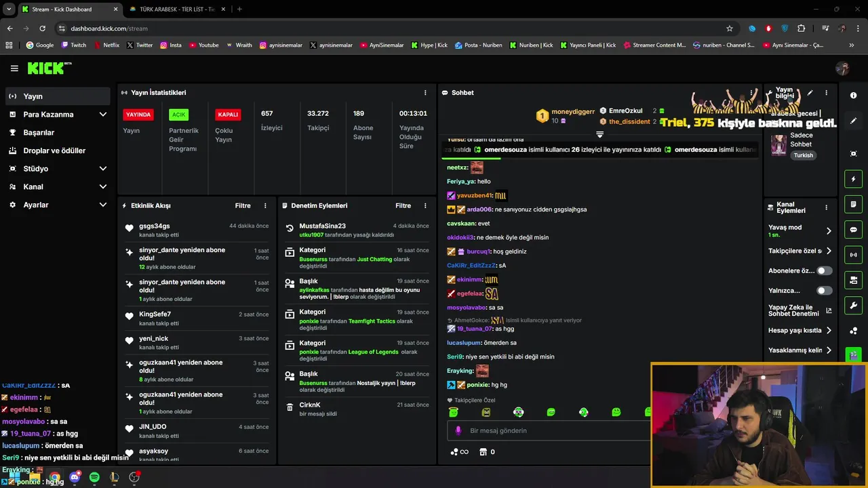Viewport: 868px width, 488px height.
Task: Open the Kanal Eylemleri three-dot menu
Action: click(826, 207)
